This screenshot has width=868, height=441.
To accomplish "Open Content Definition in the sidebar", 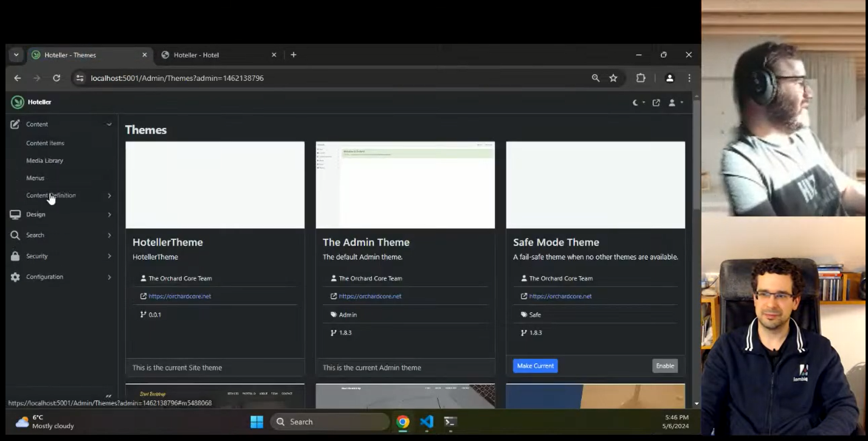I will pyautogui.click(x=51, y=196).
